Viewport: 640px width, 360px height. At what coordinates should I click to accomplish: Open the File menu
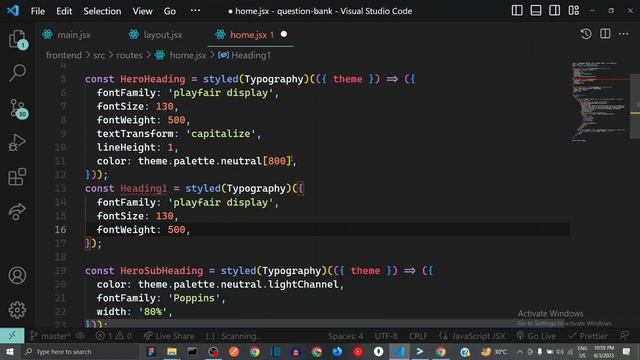click(x=38, y=11)
